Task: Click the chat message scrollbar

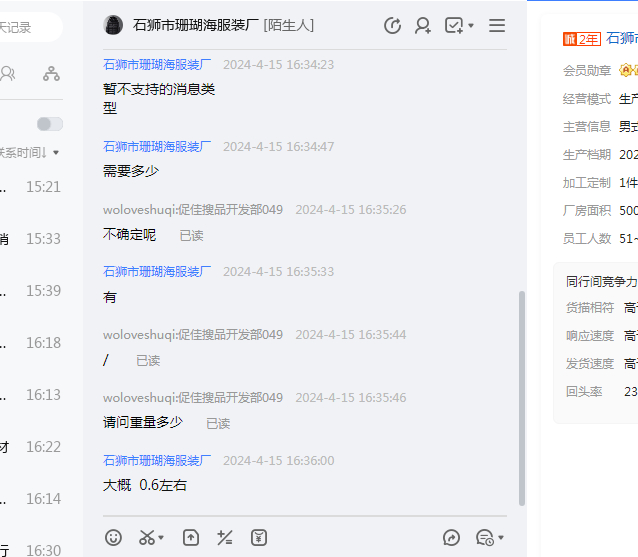Action: pyautogui.click(x=521, y=398)
